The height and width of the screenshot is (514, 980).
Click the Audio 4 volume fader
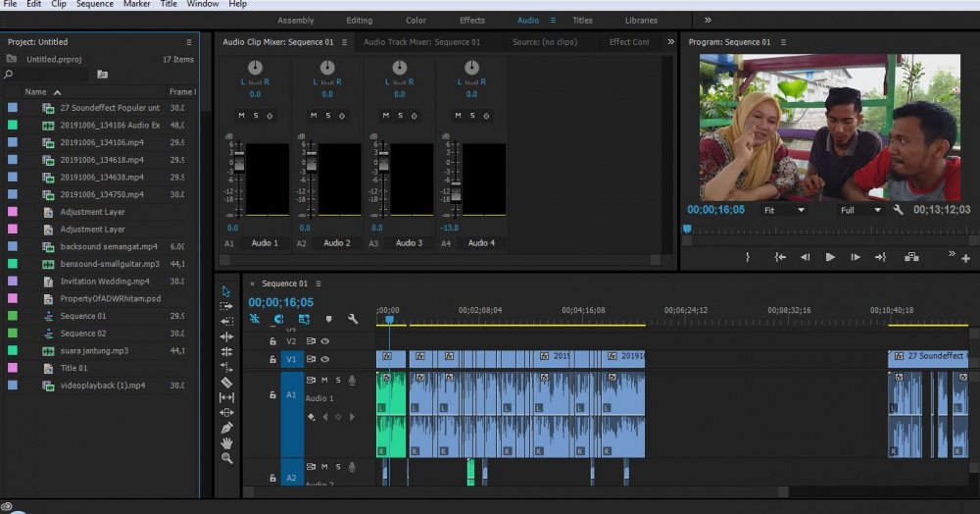point(456,192)
